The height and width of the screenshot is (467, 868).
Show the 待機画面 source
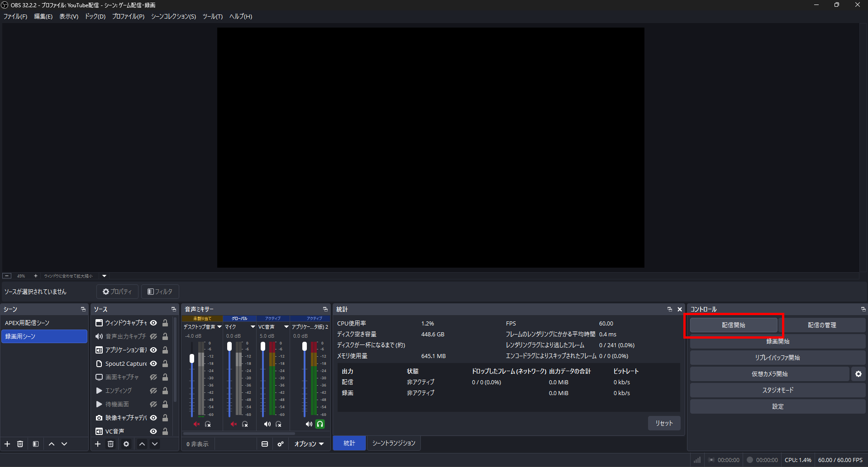click(x=153, y=404)
